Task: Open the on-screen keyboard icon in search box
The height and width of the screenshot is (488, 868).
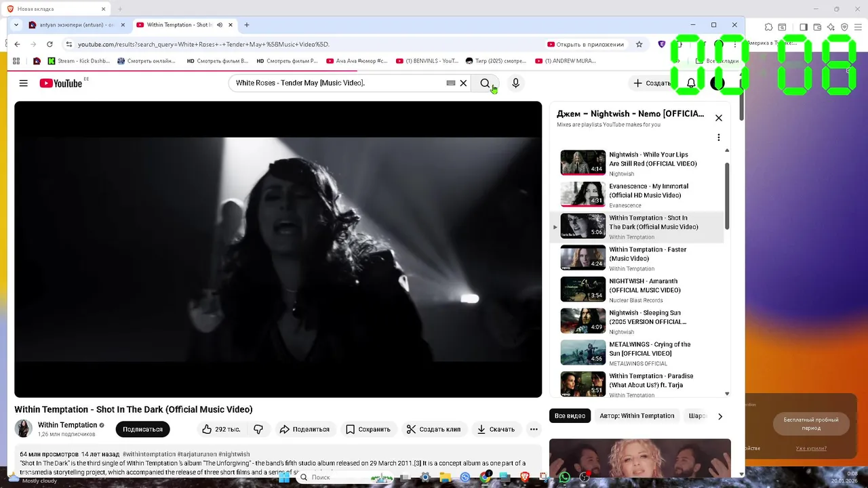Action: 450,83
